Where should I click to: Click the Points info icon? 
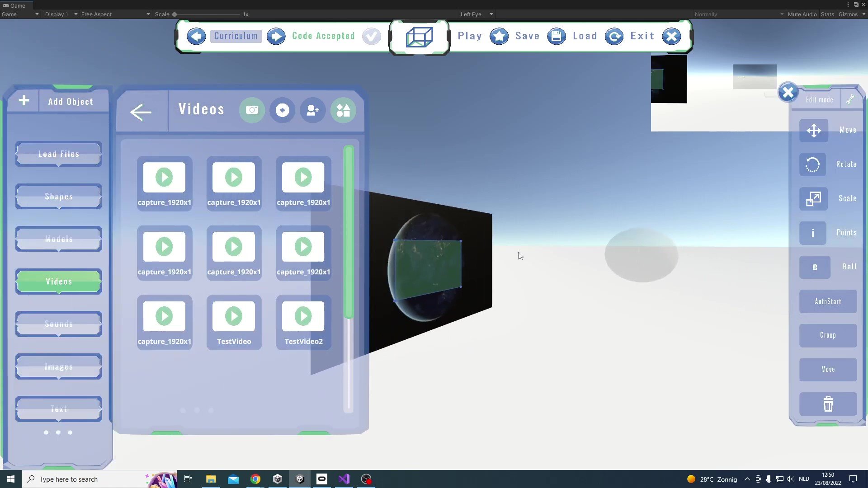(x=813, y=233)
